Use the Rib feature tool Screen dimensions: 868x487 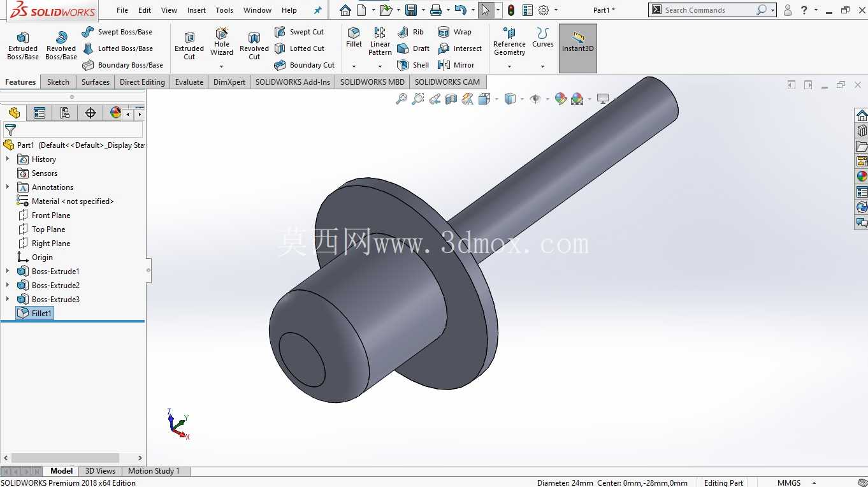pos(410,32)
